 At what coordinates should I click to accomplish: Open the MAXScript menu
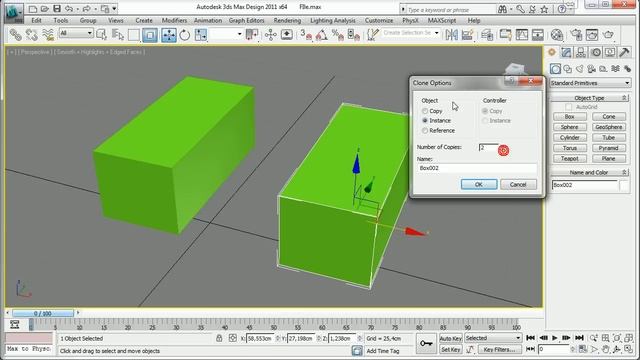click(442, 20)
